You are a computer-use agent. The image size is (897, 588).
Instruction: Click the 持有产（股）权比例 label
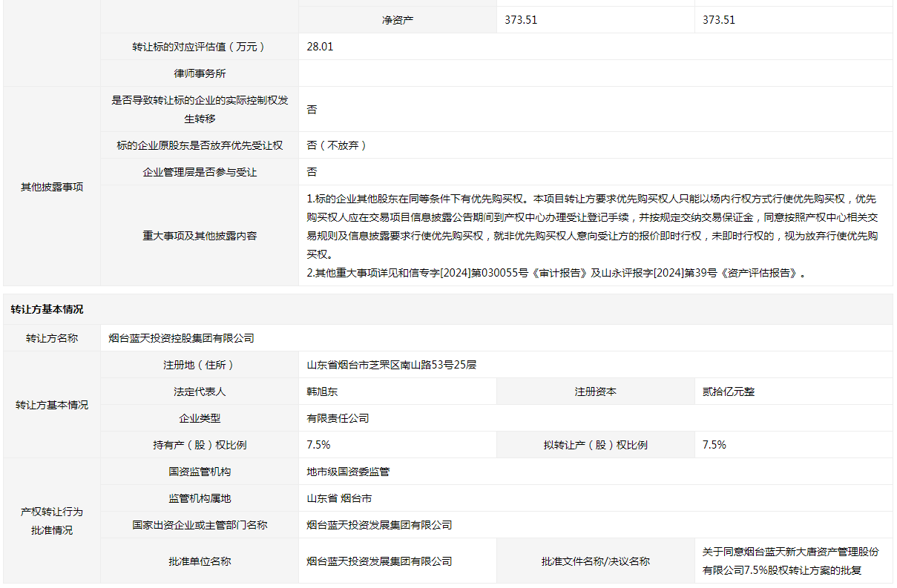click(x=200, y=445)
